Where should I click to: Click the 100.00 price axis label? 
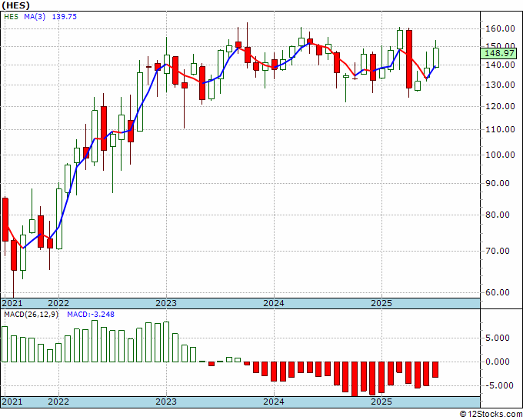pyautogui.click(x=500, y=155)
